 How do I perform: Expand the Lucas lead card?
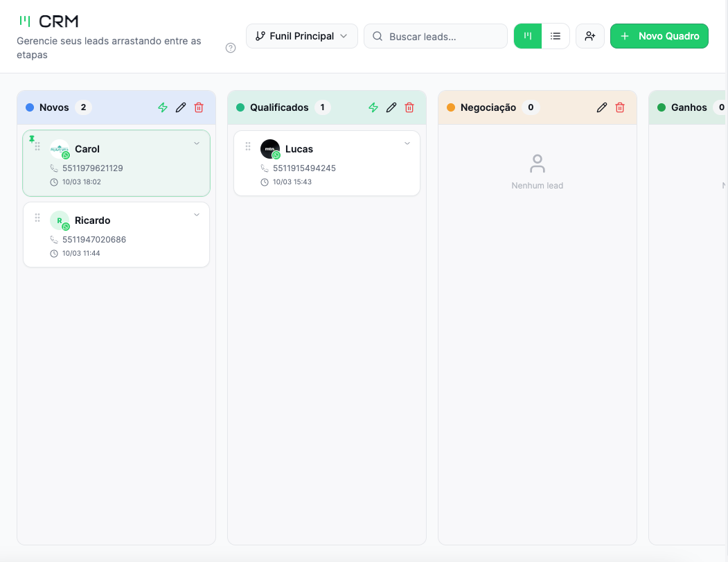pos(407,143)
